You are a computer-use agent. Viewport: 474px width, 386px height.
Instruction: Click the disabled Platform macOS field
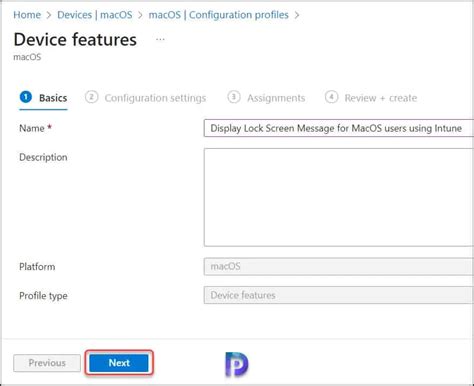coord(339,266)
